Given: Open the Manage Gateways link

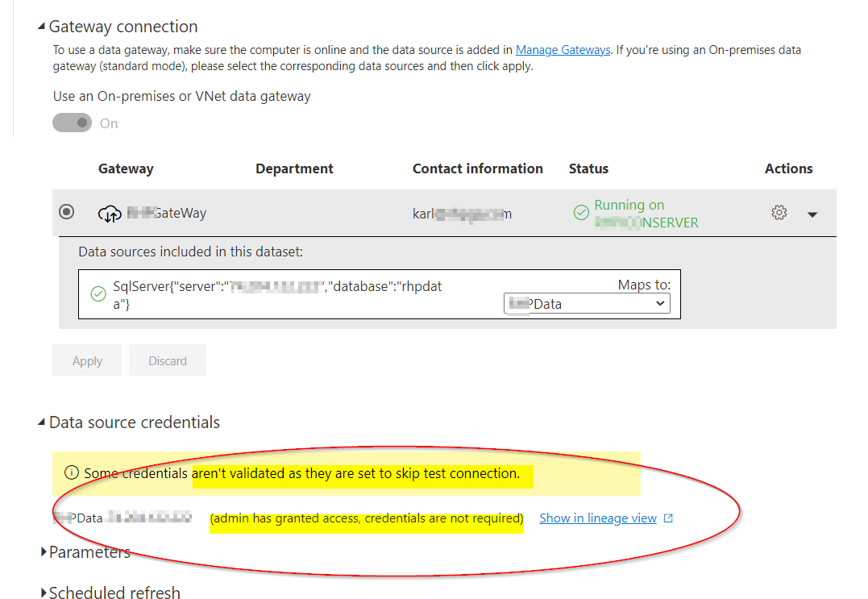Looking at the screenshot, I should (563, 50).
